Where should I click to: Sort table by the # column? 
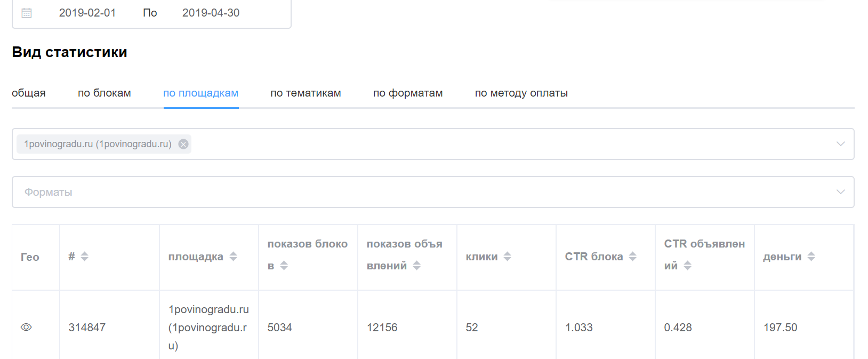point(84,257)
